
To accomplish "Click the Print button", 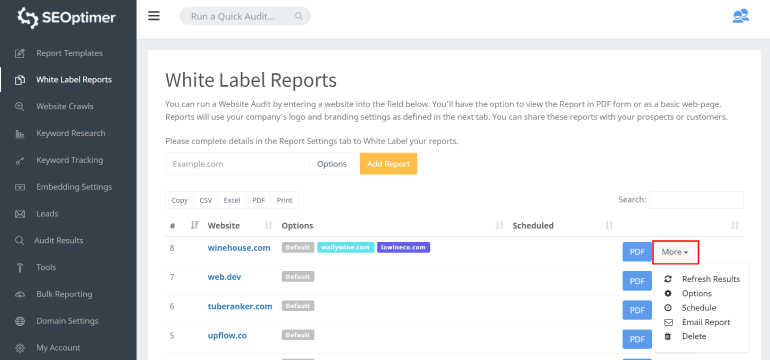I will (x=284, y=200).
